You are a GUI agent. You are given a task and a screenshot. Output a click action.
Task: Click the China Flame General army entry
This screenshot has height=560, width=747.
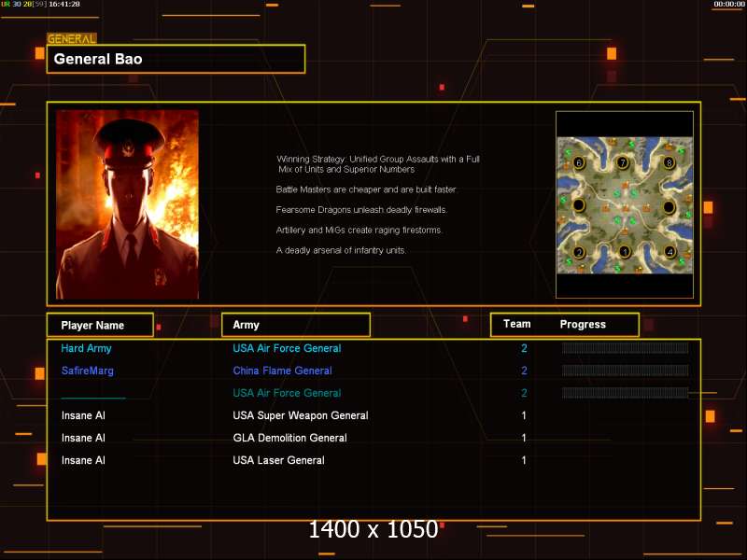click(x=283, y=371)
